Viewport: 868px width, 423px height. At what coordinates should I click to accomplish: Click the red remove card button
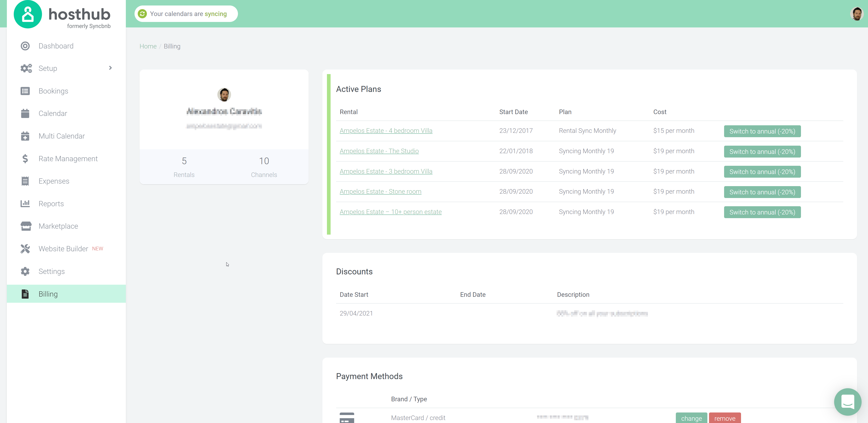(x=725, y=418)
